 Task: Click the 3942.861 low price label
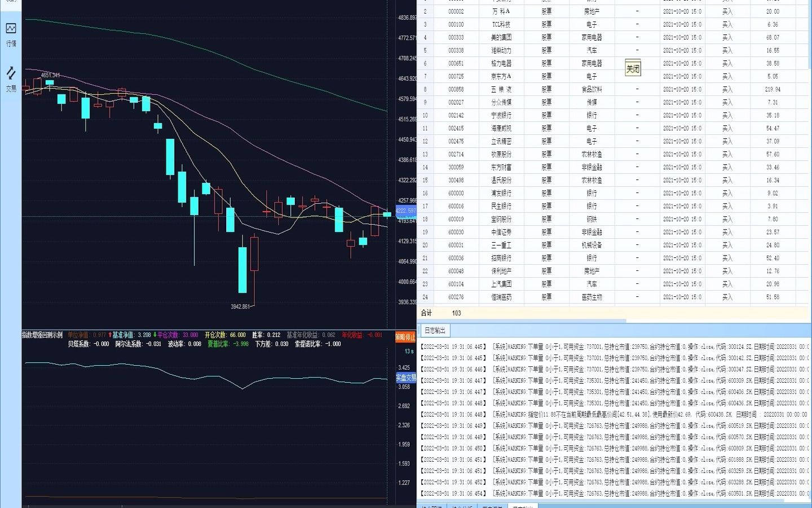pos(240,306)
